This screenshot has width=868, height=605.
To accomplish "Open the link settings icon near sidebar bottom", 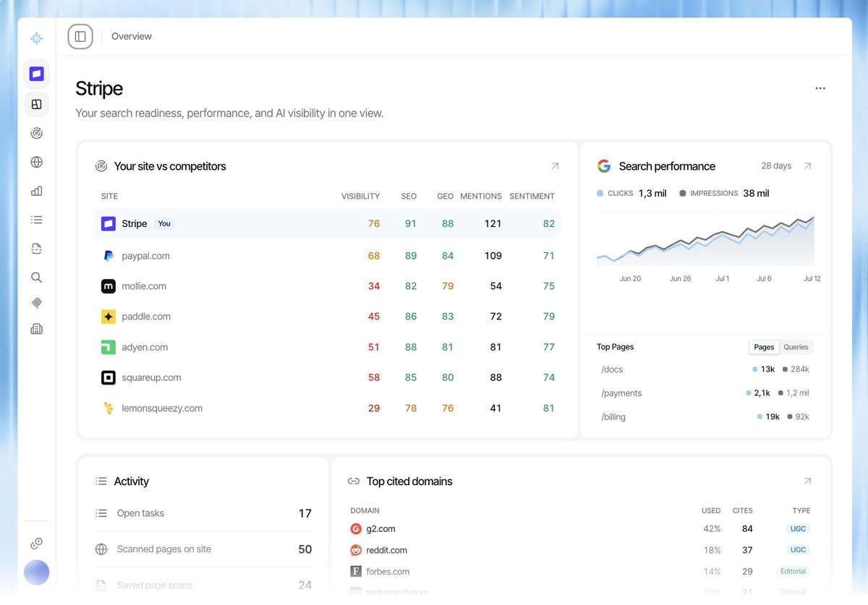I will tap(37, 544).
